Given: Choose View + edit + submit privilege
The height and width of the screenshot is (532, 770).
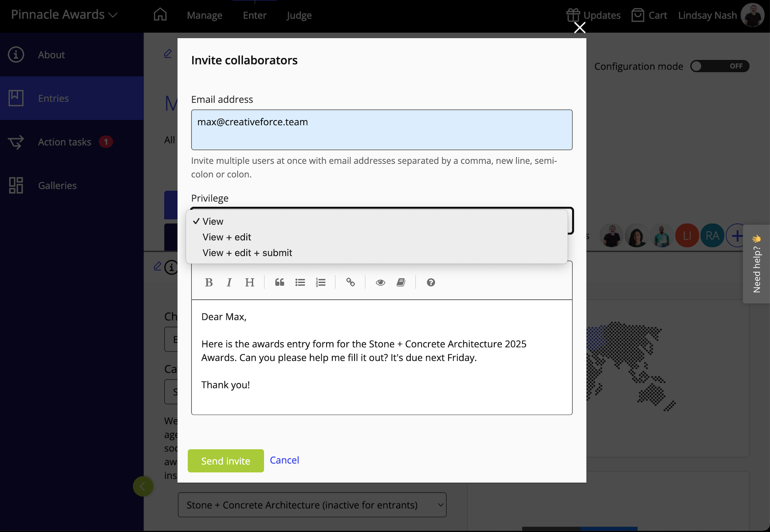Looking at the screenshot, I should tap(247, 253).
